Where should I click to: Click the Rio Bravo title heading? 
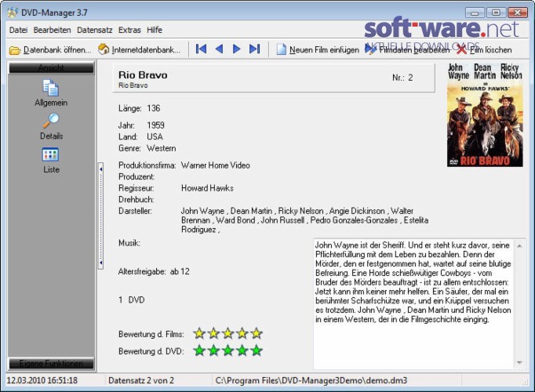(x=143, y=75)
